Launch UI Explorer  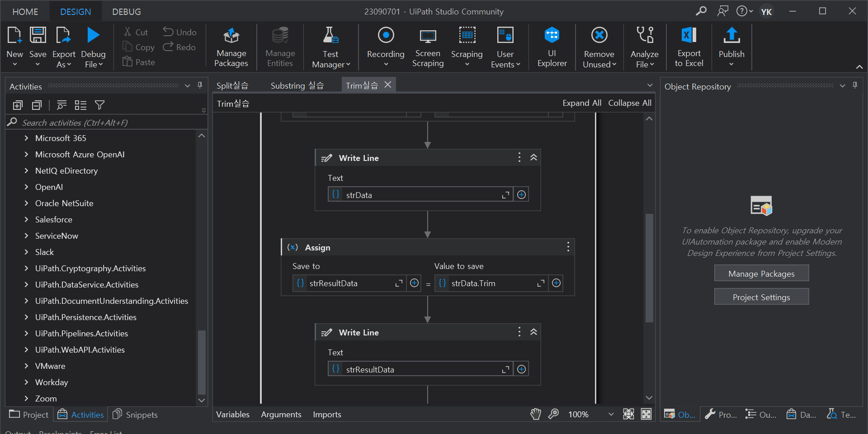pyautogui.click(x=552, y=47)
